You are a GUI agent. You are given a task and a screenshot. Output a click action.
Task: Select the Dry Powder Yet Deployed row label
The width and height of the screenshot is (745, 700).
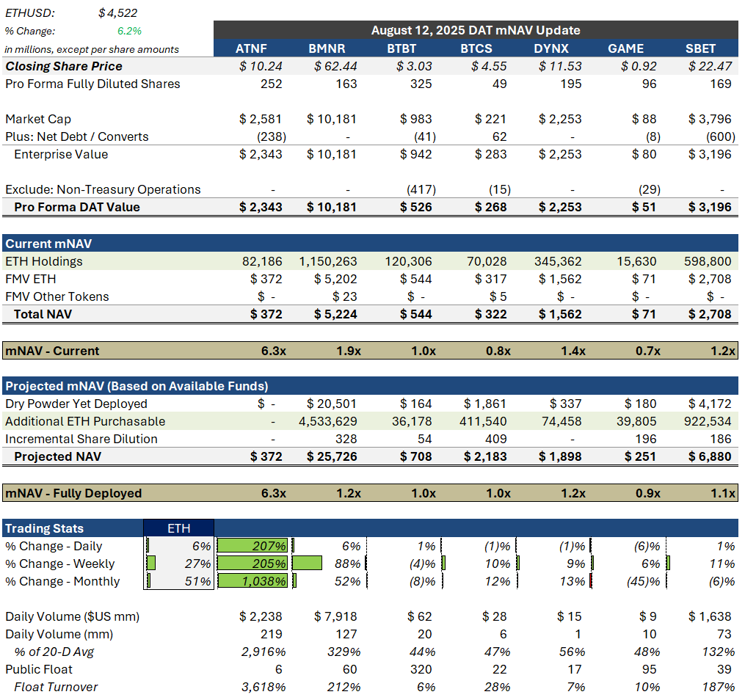point(78,404)
